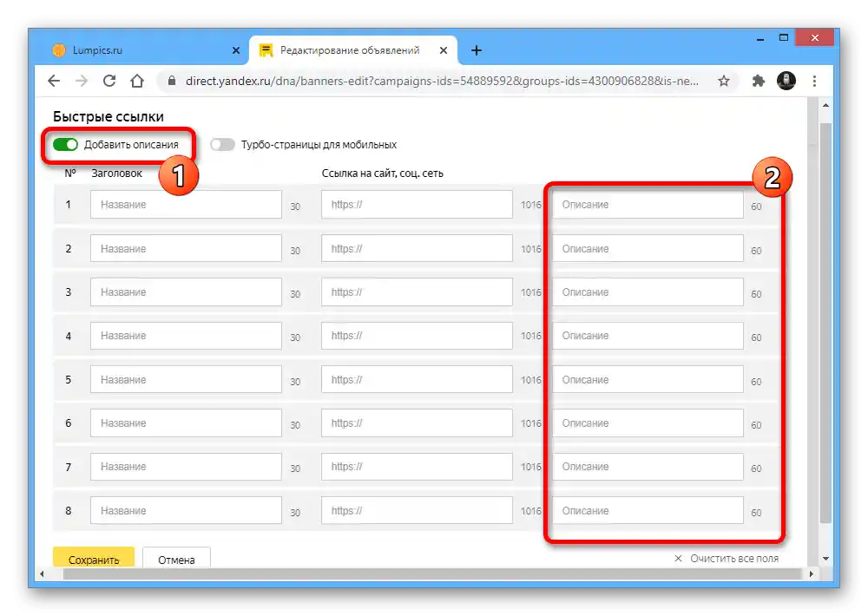This screenshot has width=868, height=616.
Task: Click Описание field in row 6
Action: point(648,423)
